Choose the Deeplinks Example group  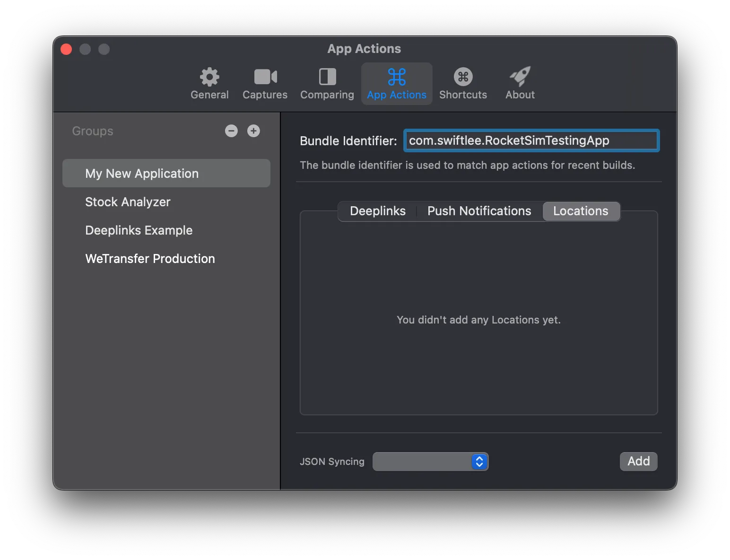click(139, 230)
